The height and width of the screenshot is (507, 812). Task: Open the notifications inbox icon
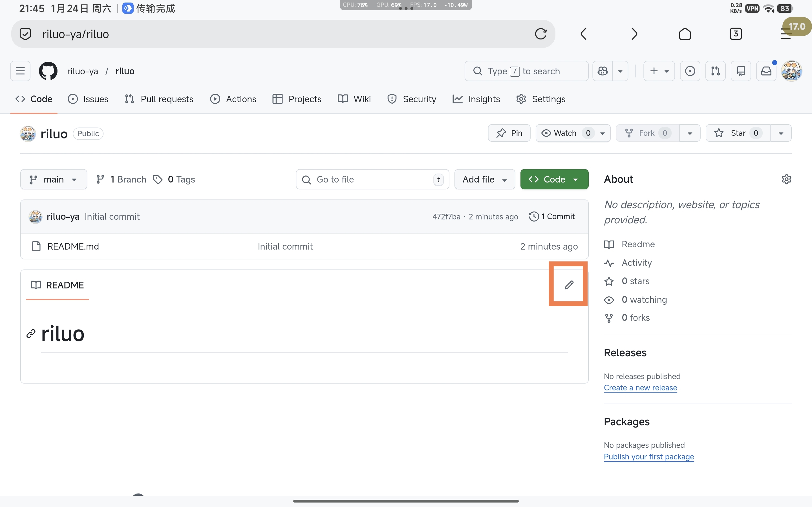click(766, 71)
